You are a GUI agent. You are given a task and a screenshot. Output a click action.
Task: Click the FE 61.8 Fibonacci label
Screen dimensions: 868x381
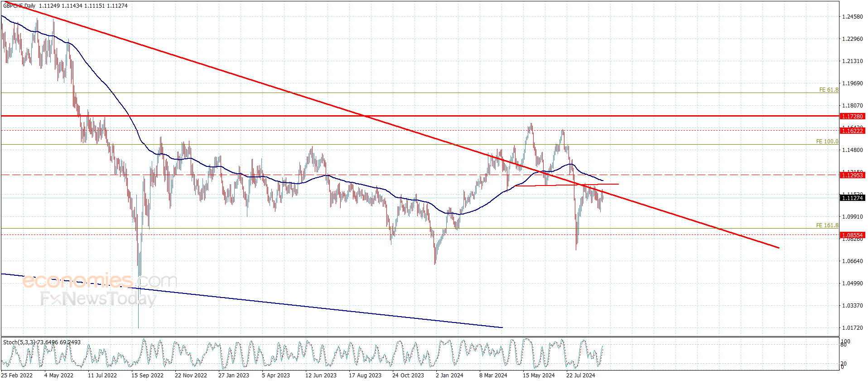click(x=829, y=90)
